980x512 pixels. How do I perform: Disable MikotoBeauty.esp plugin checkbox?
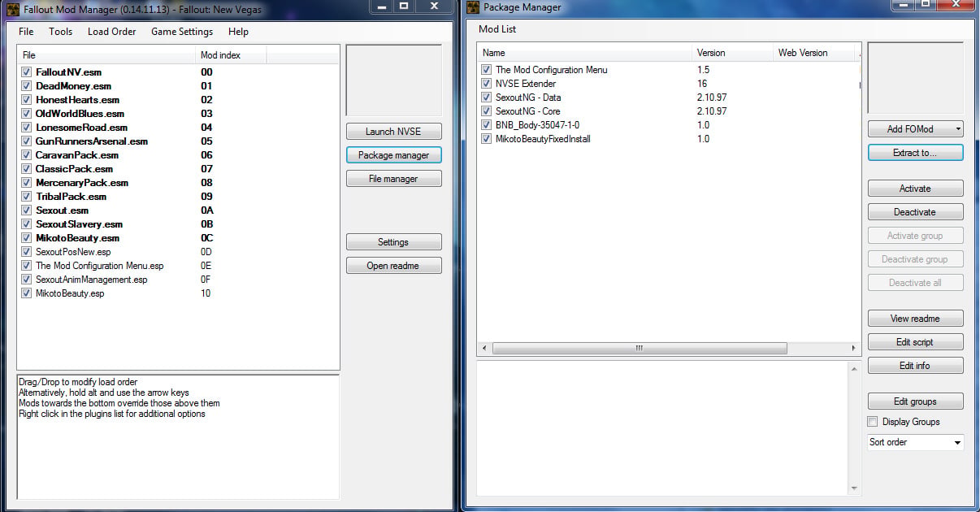coord(26,293)
